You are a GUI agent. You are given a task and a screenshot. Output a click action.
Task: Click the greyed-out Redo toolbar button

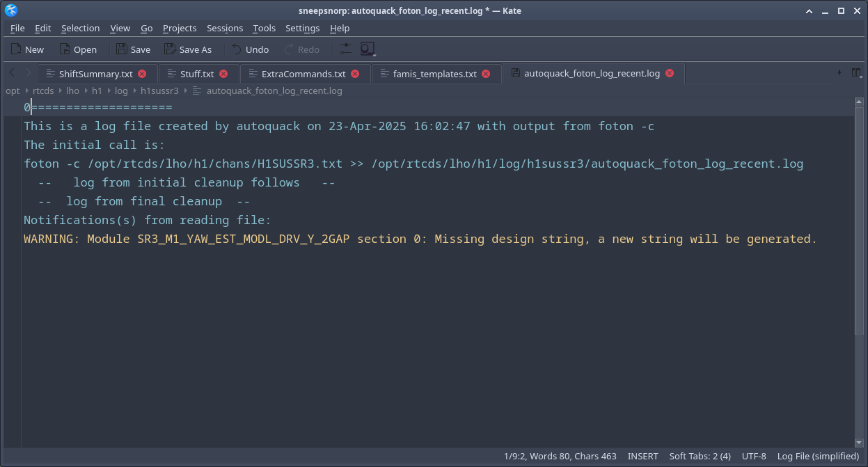[x=301, y=49]
